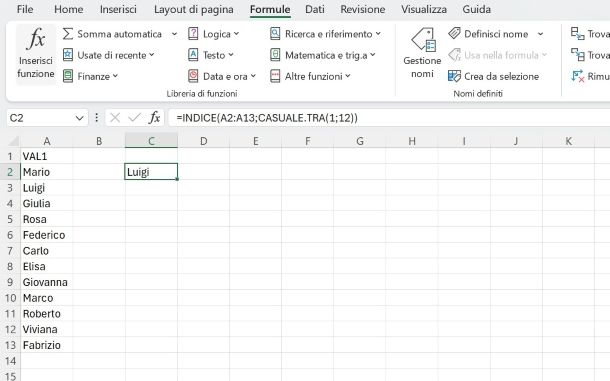Select the Formule tab
610x381 pixels.
(270, 9)
